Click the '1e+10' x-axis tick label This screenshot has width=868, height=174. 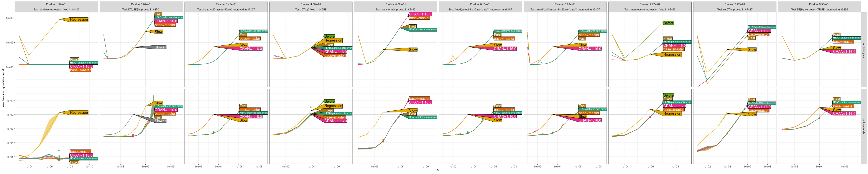pos(89,167)
